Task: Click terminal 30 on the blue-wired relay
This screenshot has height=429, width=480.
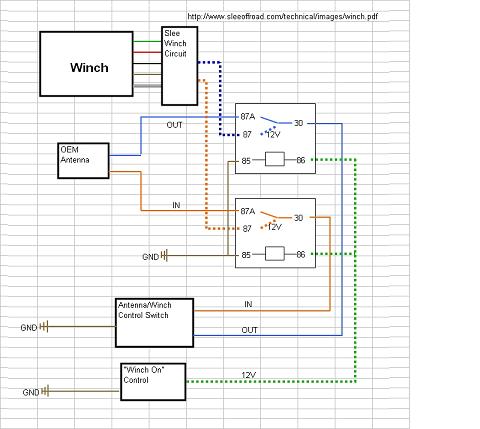Action: [x=298, y=123]
